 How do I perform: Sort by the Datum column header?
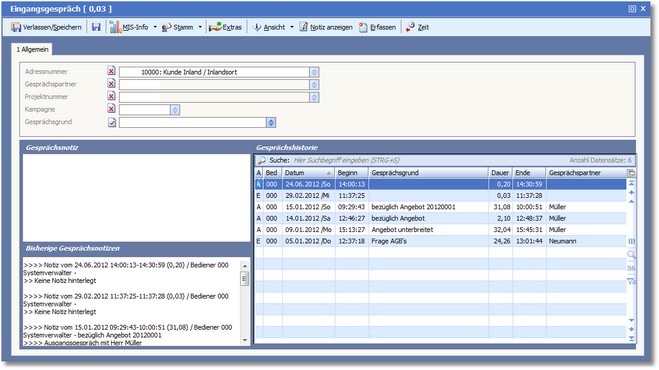pyautogui.click(x=308, y=173)
